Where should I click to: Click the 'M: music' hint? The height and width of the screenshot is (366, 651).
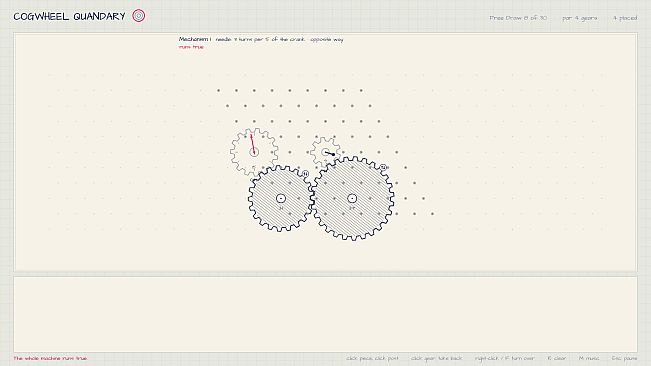pyautogui.click(x=589, y=358)
